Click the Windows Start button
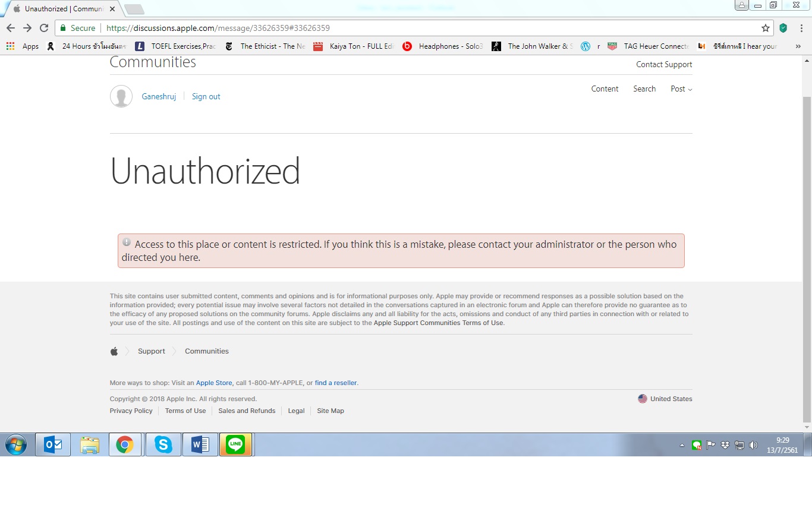This screenshot has height=514, width=812. pyautogui.click(x=16, y=444)
